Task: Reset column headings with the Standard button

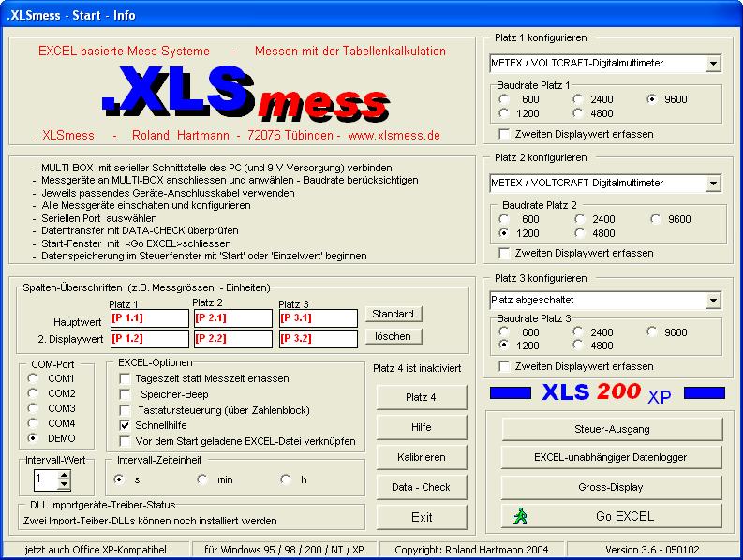Action: point(393,314)
